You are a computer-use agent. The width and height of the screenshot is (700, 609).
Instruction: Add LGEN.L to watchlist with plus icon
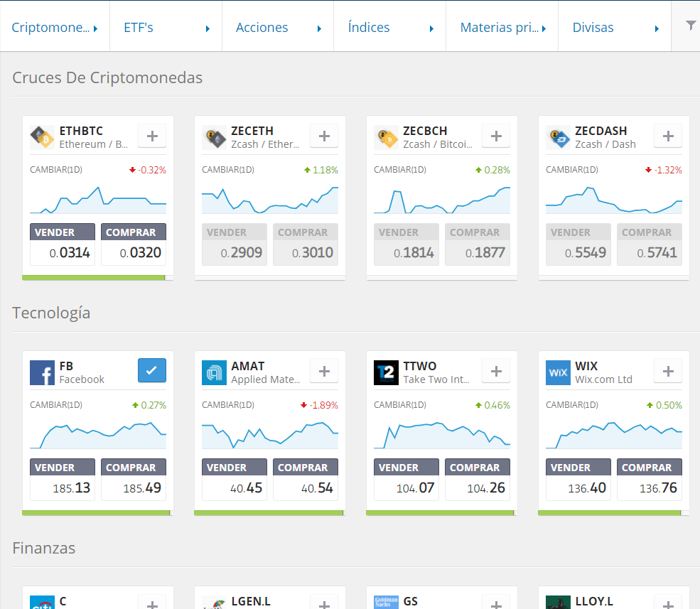tap(324, 603)
